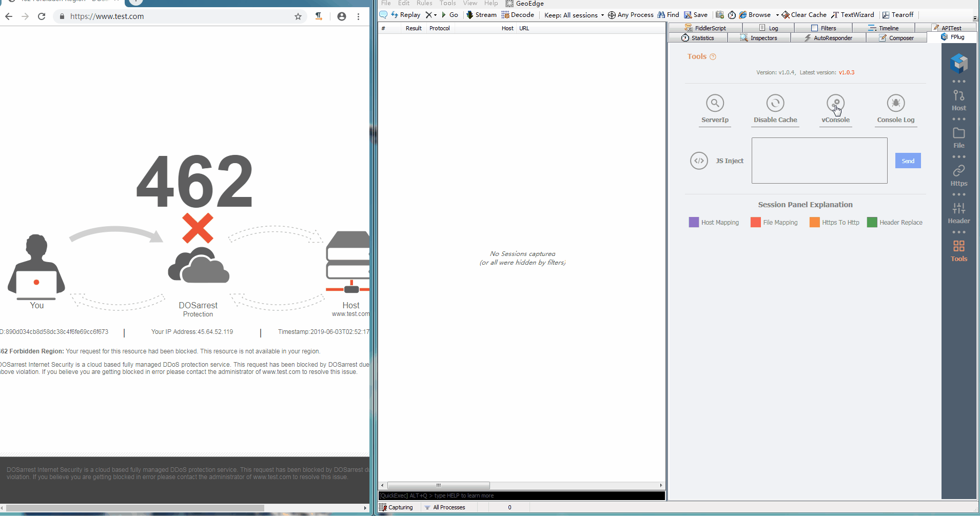Click the vConsole tool icon
The height and width of the screenshot is (516, 980).
tap(836, 103)
